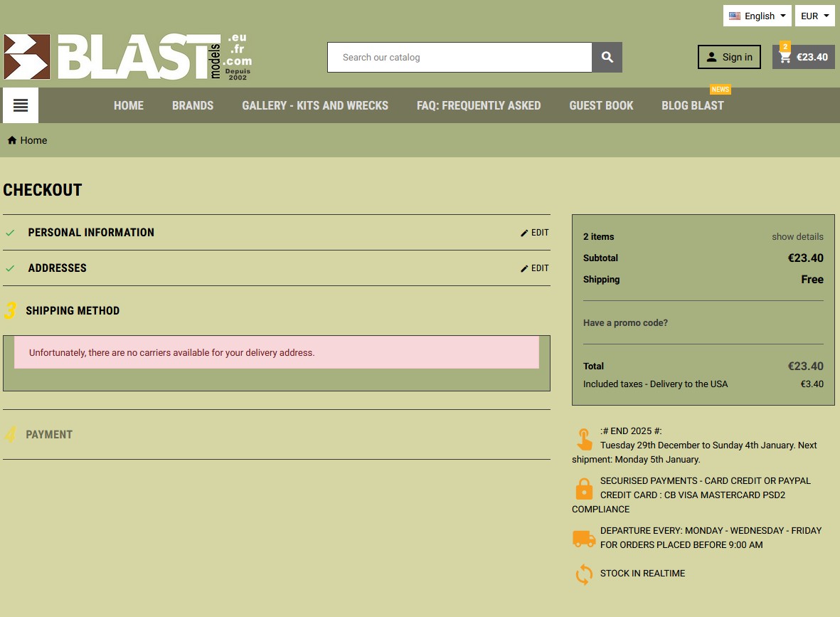The width and height of the screenshot is (840, 617).
Task: Click the orange padlock security icon
Action: point(584,489)
